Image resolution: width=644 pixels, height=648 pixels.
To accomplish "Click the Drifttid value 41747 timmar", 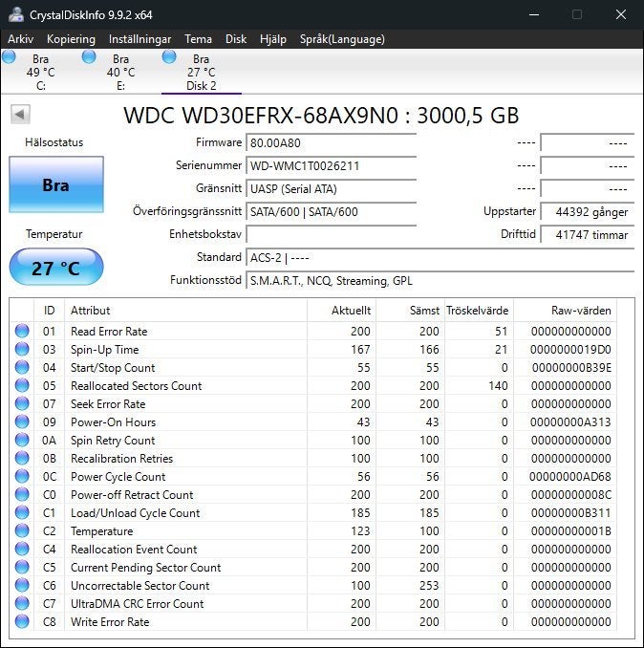I will click(x=587, y=234).
